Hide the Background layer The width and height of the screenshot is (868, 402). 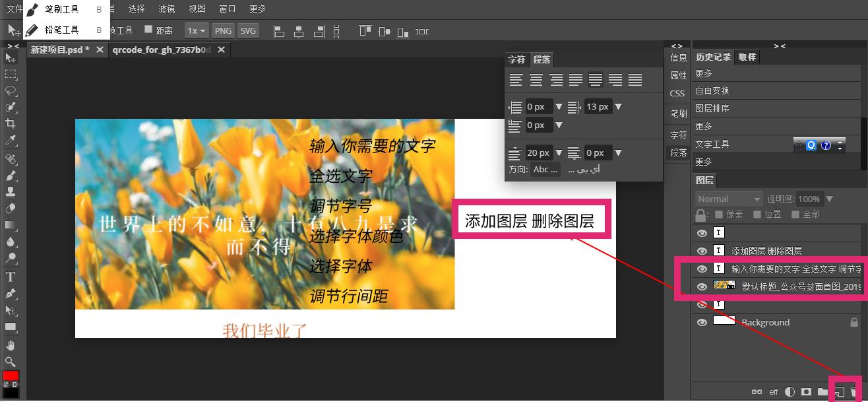(702, 322)
